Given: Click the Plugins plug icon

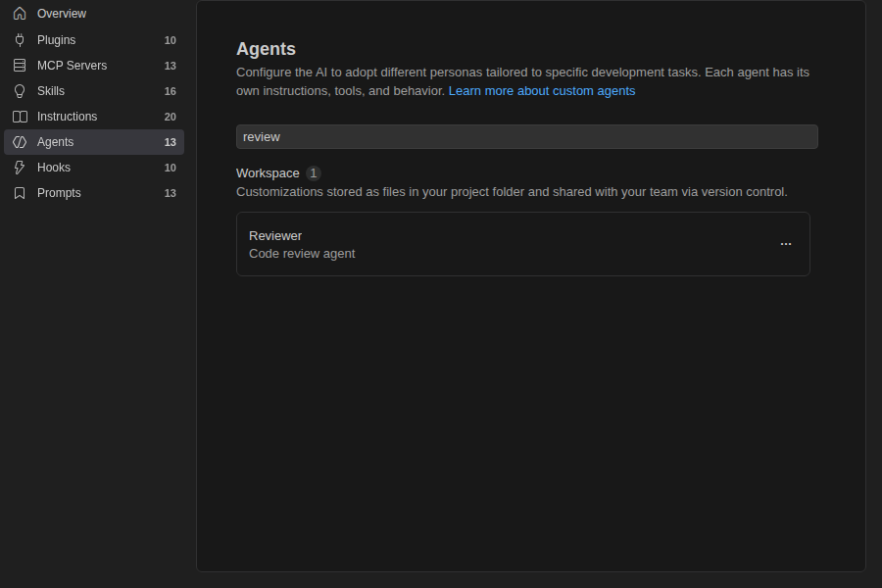Looking at the screenshot, I should (20, 40).
